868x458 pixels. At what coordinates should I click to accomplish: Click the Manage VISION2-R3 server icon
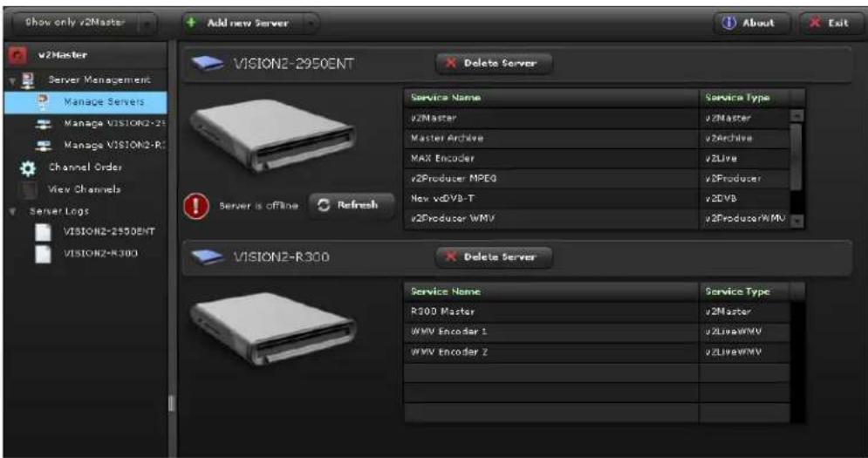(43, 146)
